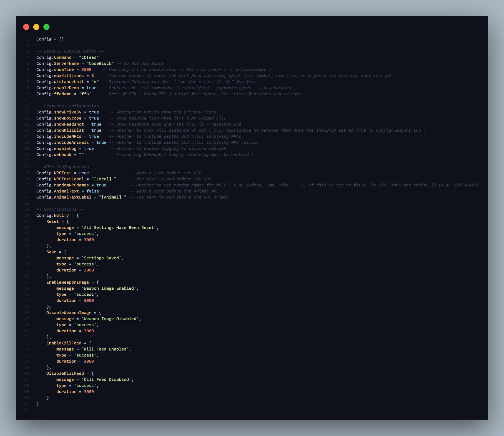Click the Config.AnimalText false value
The image size is (504, 436).
93,191
